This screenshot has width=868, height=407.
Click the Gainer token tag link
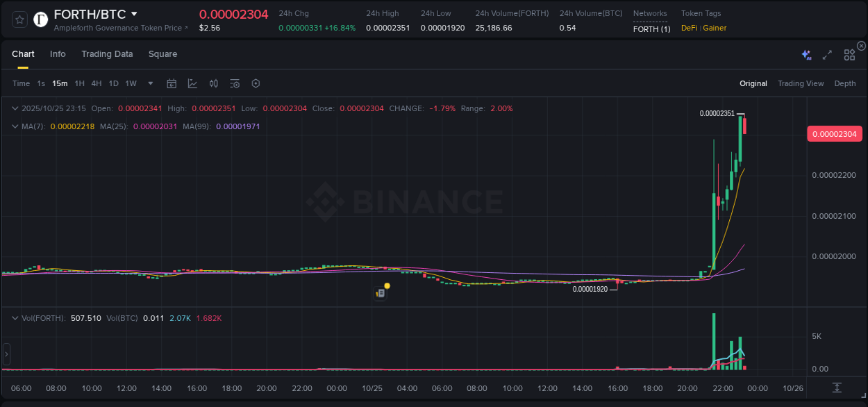click(x=714, y=28)
